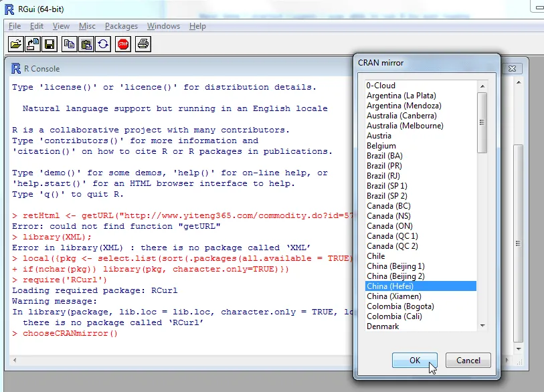
Task: Select Denmark mirror
Action: coord(421,326)
